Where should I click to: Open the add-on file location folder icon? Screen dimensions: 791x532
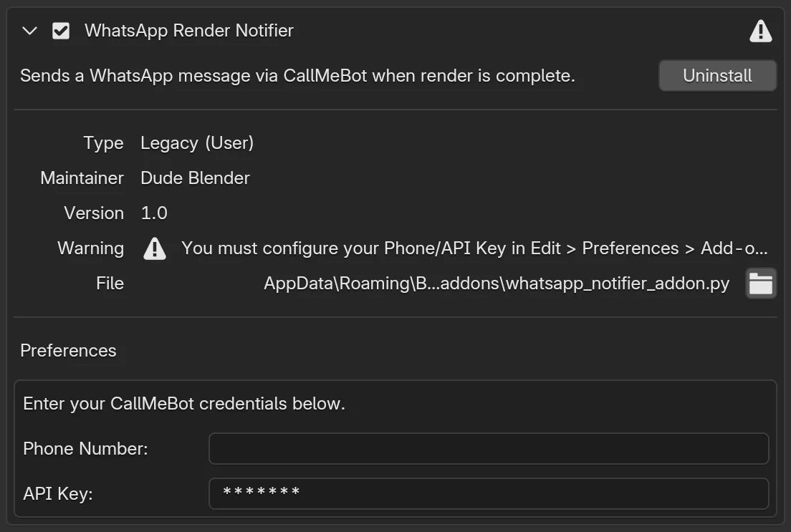760,284
